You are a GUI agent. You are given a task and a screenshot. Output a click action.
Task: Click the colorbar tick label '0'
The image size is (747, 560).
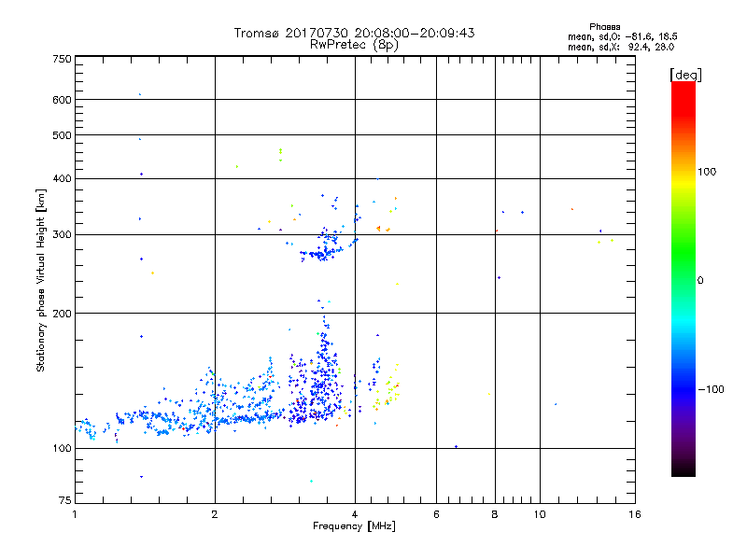[700, 281]
